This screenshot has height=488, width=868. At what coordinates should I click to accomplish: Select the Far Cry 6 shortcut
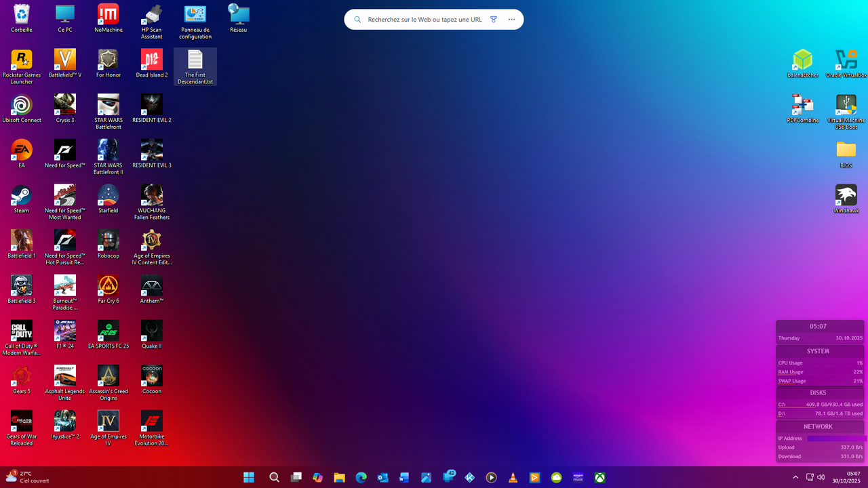108,289
